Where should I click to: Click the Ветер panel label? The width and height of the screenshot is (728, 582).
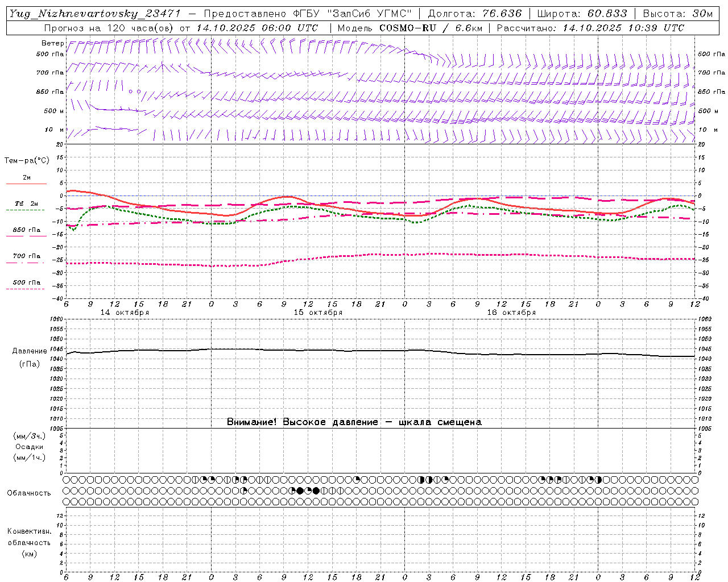click(52, 43)
